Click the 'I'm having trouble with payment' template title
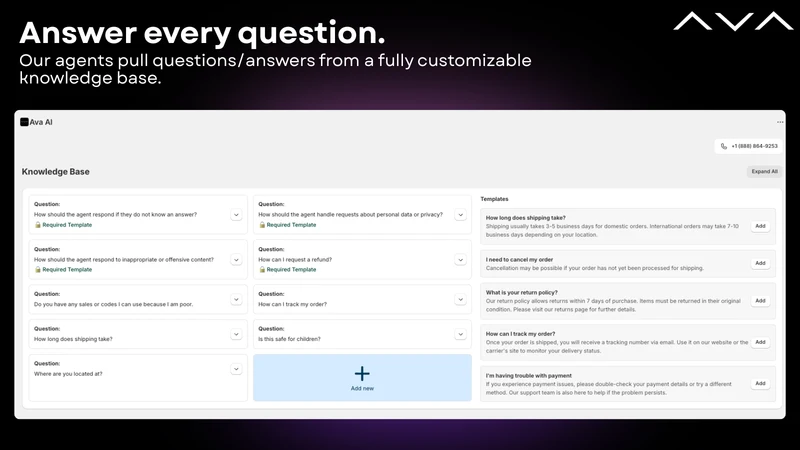 click(x=529, y=376)
